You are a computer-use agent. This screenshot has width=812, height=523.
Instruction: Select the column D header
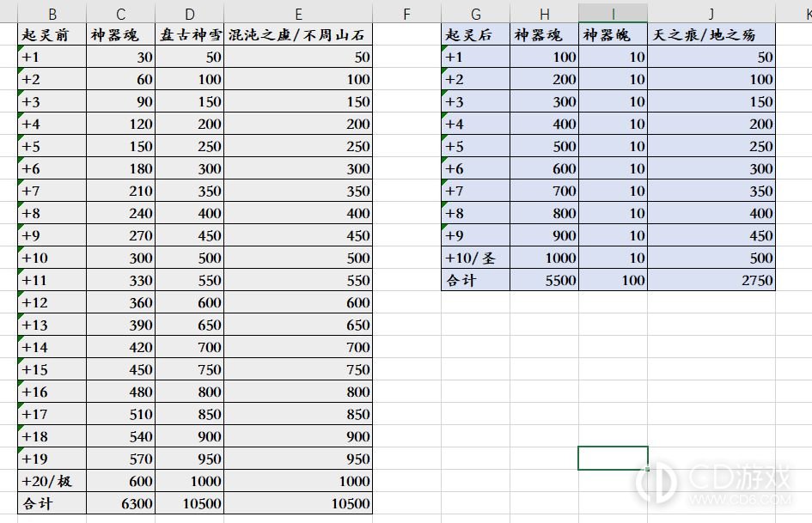click(x=190, y=14)
